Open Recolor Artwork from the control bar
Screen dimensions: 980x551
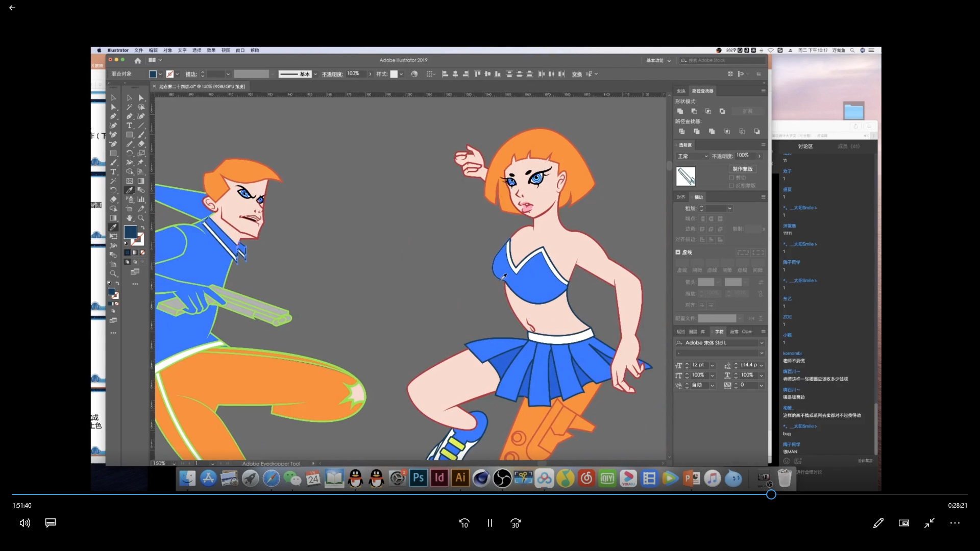414,74
